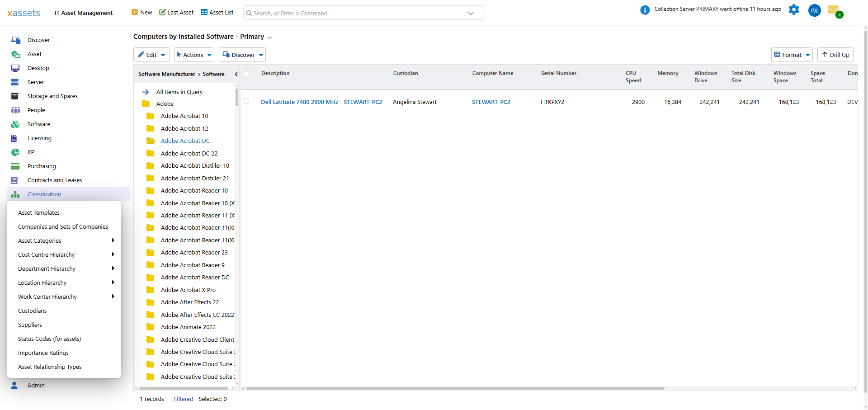
Task: Select Custodians from Classification menu
Action: coord(33,311)
